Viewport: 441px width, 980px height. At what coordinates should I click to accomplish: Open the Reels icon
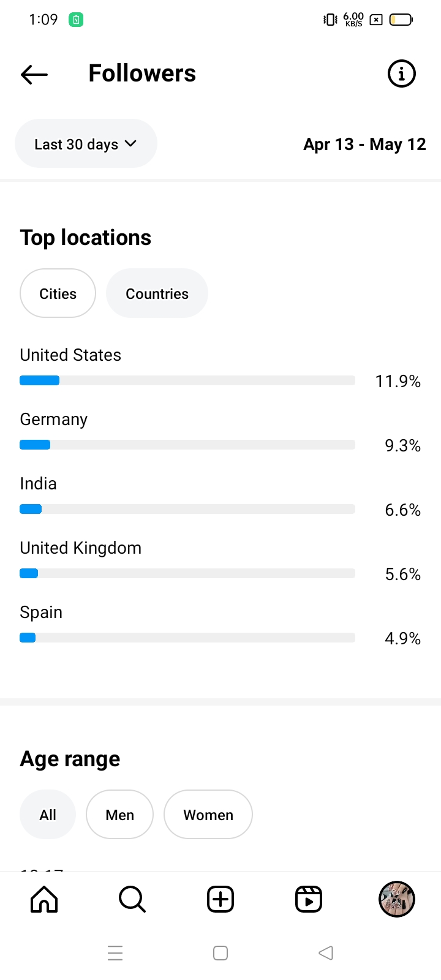point(309,899)
